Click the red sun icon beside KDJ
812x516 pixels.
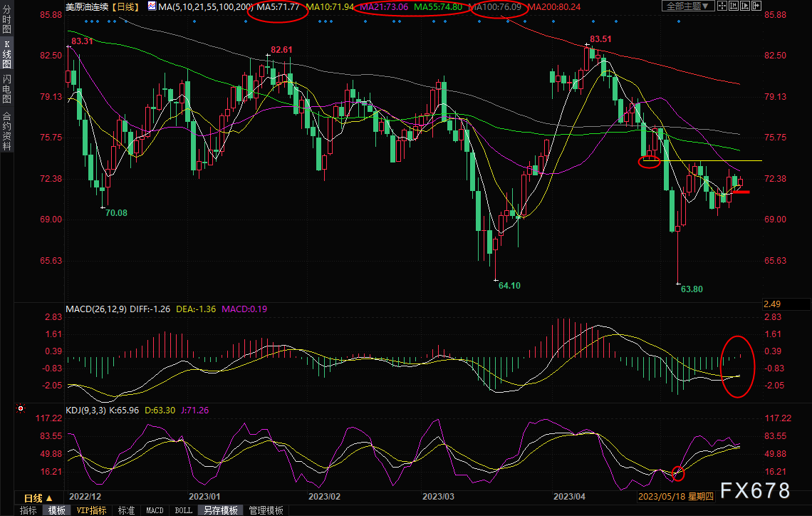(x=21, y=409)
